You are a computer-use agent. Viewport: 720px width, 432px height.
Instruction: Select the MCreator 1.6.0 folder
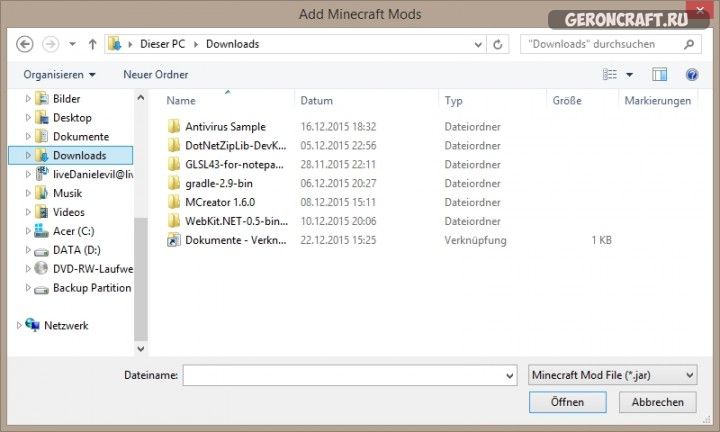click(x=219, y=202)
